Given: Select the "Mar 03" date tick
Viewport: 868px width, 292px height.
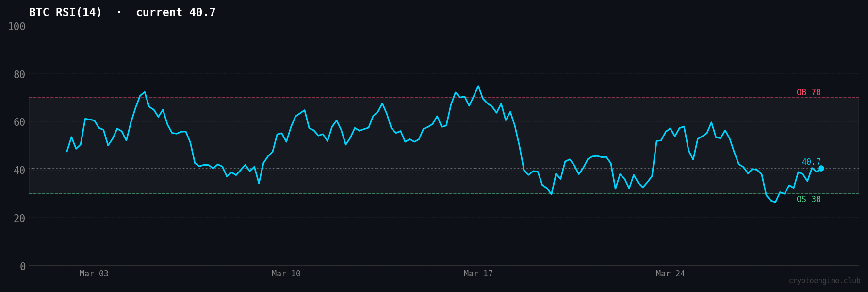Looking at the screenshot, I should coord(94,274).
